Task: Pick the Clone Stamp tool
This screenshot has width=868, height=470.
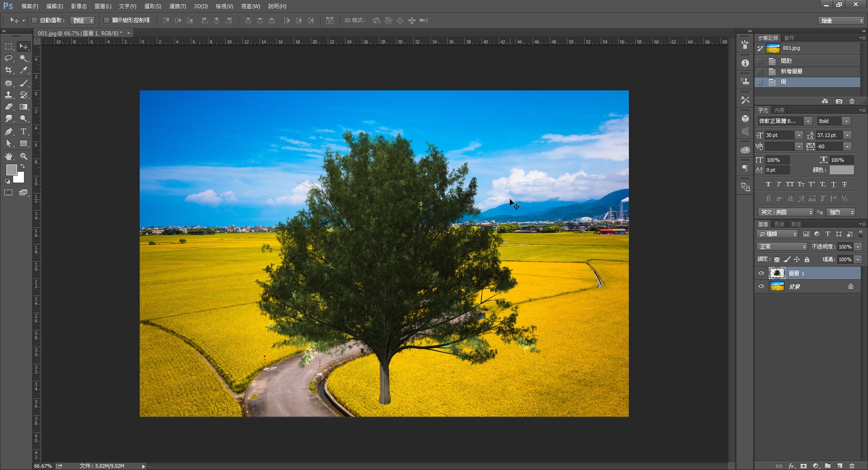Action: click(9, 95)
